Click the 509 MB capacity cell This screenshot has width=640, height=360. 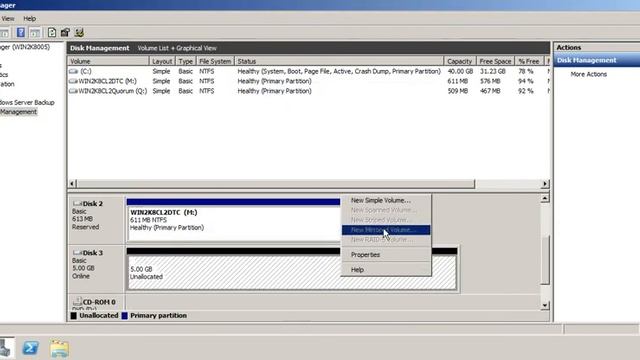click(x=458, y=91)
